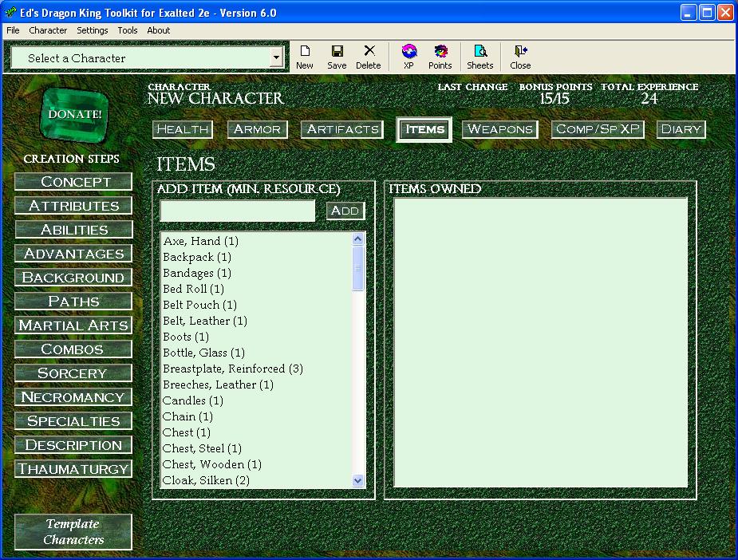Open the Background creation step
Image resolution: width=738 pixels, height=560 pixels.
73,278
